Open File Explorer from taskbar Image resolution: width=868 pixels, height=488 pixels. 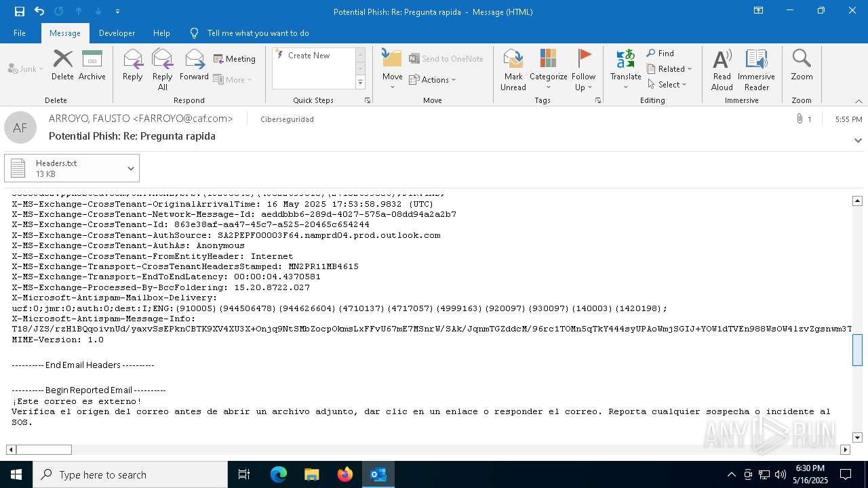tap(312, 474)
